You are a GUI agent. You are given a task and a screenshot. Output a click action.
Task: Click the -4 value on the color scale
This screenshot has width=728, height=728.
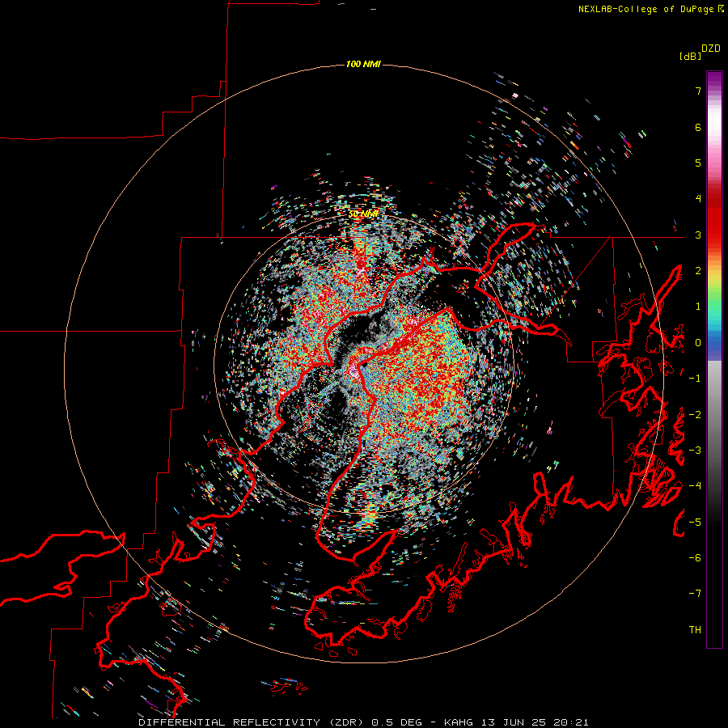click(x=695, y=486)
